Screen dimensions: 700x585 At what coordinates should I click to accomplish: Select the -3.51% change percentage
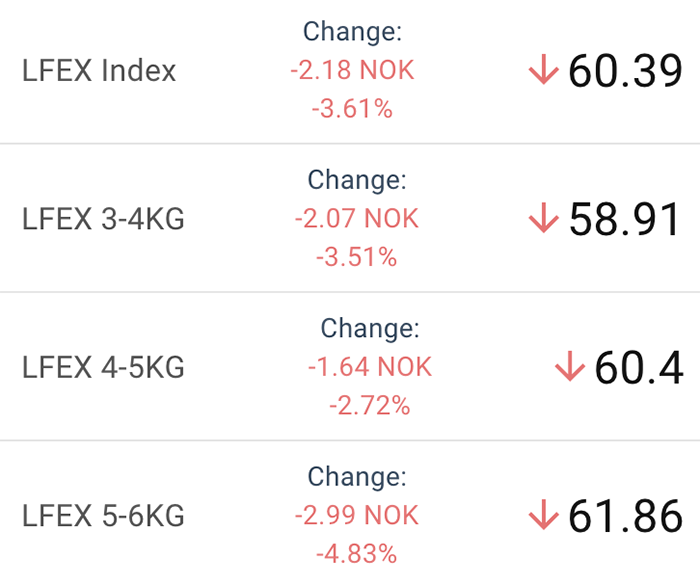(357, 257)
